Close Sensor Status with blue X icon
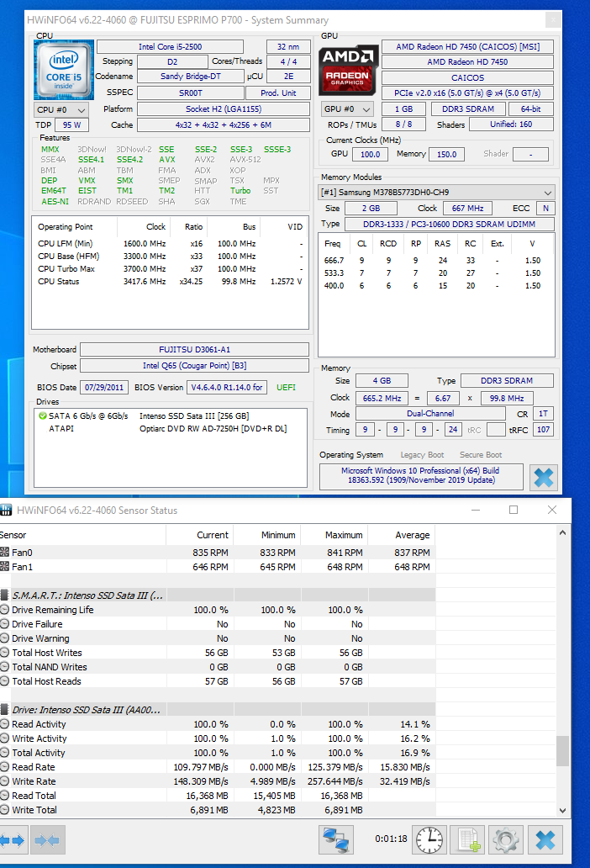The height and width of the screenshot is (868, 590). [x=545, y=839]
